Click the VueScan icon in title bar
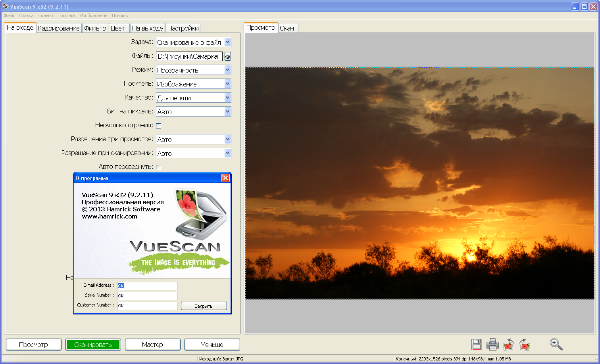The height and width of the screenshot is (364, 600). click(5, 6)
